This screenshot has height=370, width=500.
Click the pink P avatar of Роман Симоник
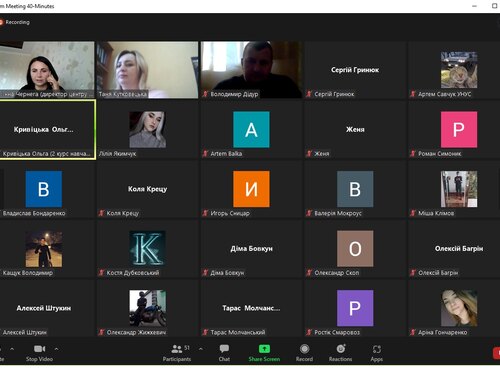pyautogui.click(x=459, y=130)
